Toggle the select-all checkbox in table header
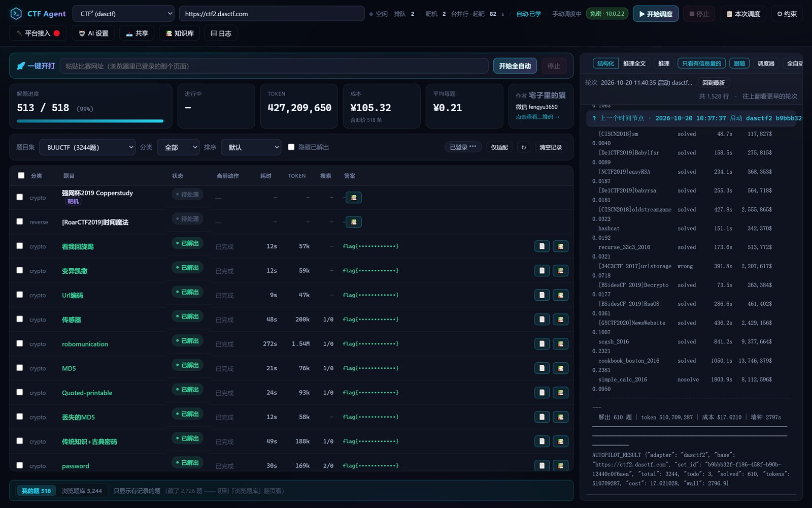This screenshot has width=812, height=508. (21, 175)
